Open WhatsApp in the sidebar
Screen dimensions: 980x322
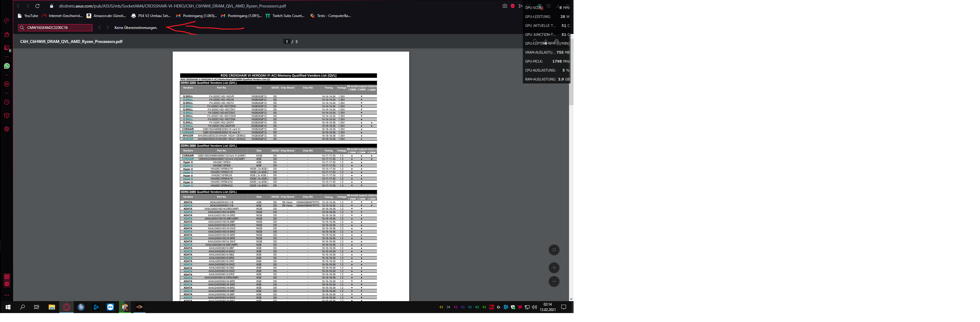pos(7,66)
